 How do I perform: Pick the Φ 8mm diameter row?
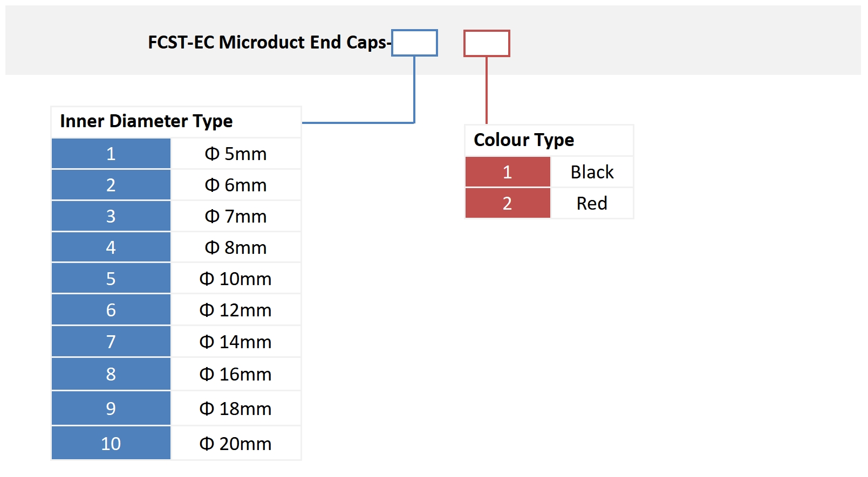236,247
